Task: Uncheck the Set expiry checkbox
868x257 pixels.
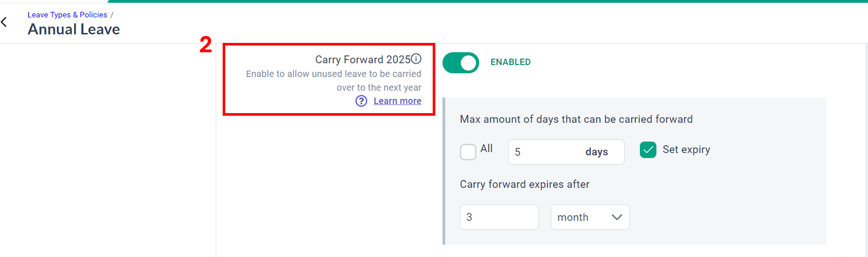Action: [x=648, y=150]
